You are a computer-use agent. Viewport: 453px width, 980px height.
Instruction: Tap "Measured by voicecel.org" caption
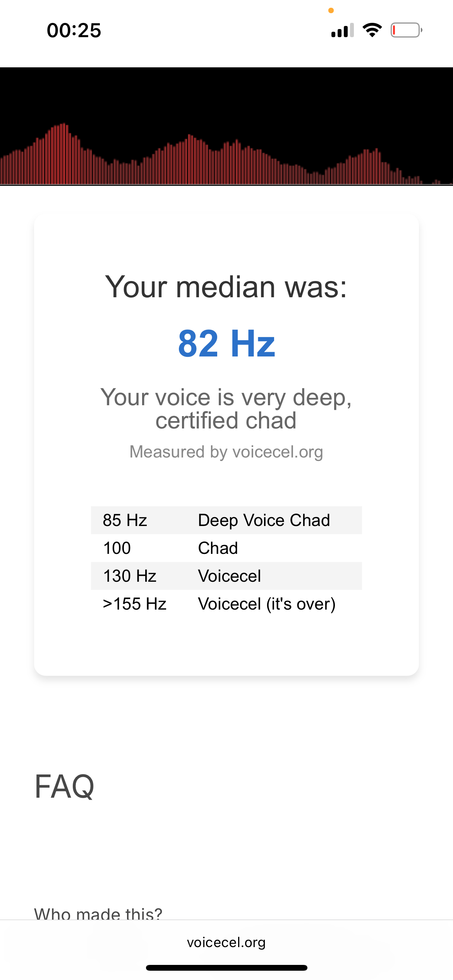pos(226,452)
